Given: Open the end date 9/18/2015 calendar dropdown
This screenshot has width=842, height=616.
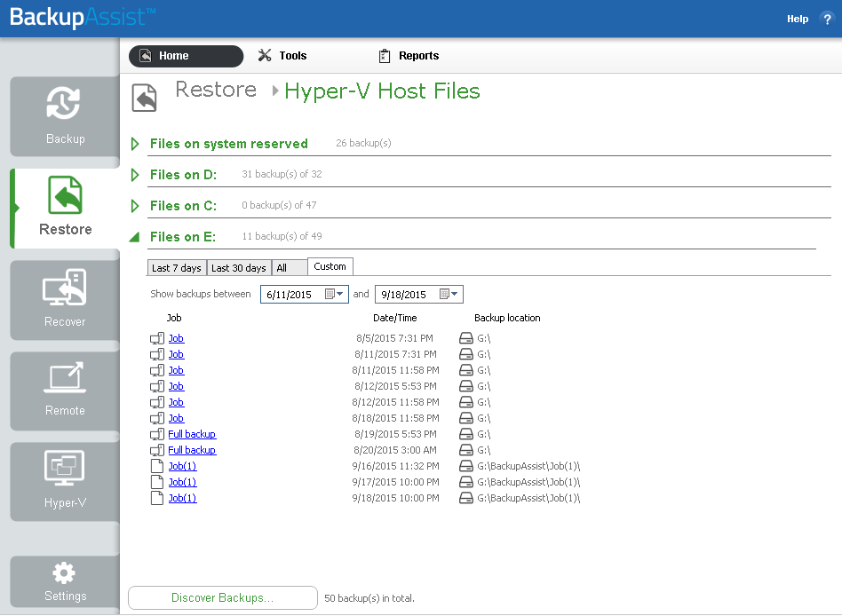Looking at the screenshot, I should point(449,294).
